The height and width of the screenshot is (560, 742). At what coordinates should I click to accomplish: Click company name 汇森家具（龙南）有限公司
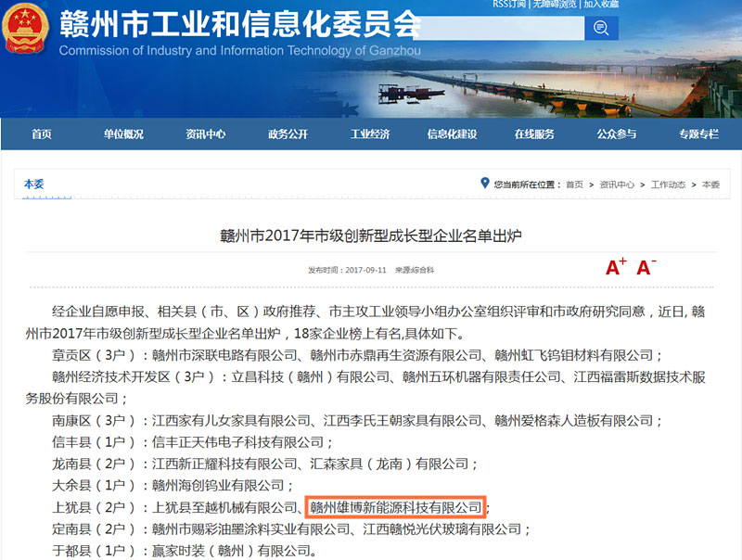389,464
